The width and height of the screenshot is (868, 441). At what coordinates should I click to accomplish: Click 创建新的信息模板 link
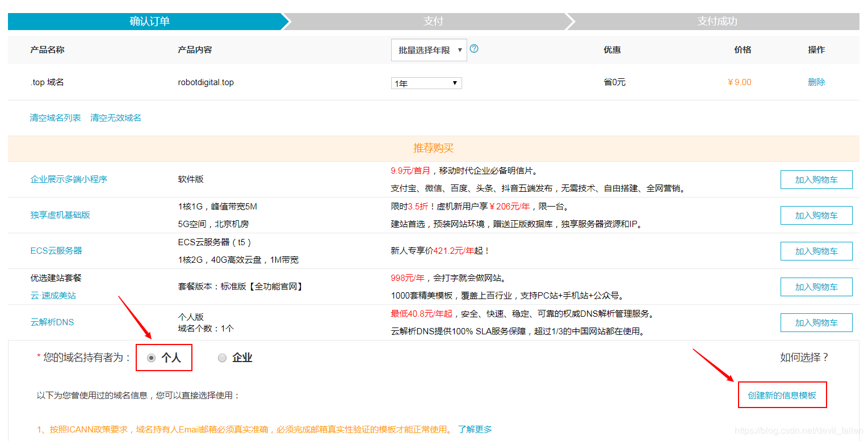pos(782,395)
